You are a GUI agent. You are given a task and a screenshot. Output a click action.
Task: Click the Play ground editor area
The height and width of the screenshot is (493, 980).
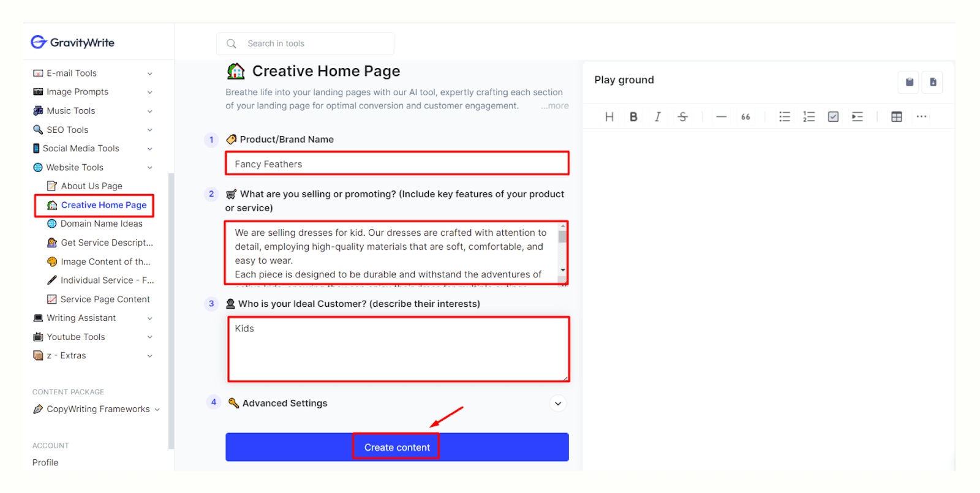[769, 299]
